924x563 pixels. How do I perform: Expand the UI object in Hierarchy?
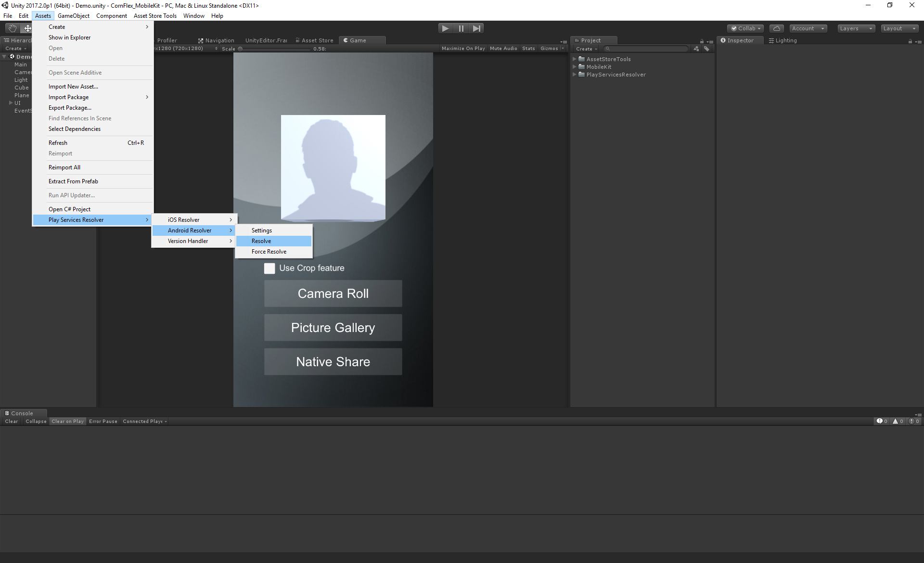11,103
